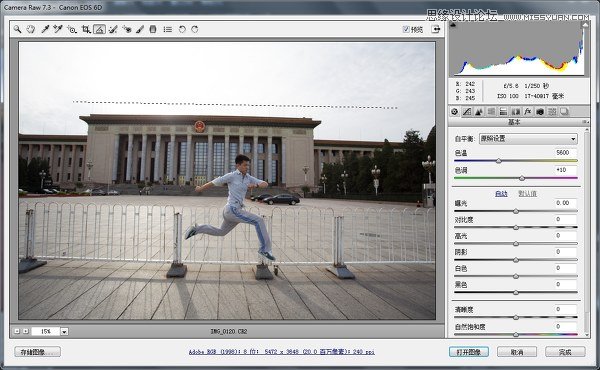Select the Targeted Adjustment tool

coord(72,29)
